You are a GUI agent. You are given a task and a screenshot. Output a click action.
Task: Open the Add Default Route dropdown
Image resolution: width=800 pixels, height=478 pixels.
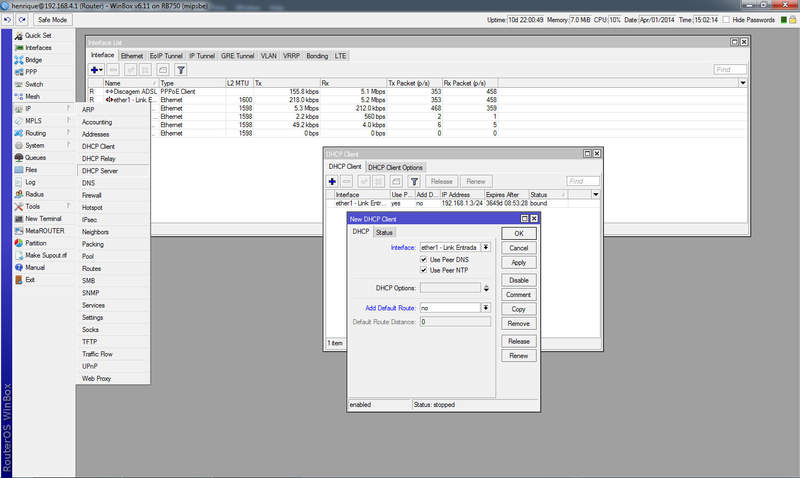coord(486,308)
